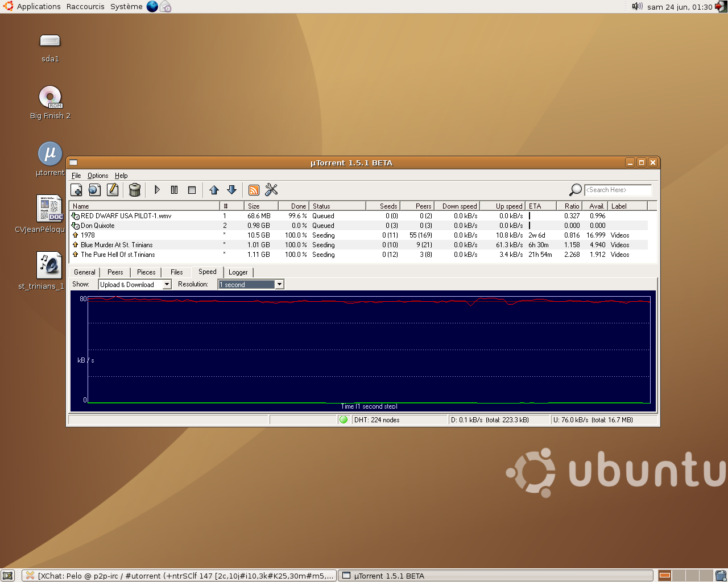728x582 pixels.
Task: Select the Don Quixote torrent row
Action: coord(359,226)
